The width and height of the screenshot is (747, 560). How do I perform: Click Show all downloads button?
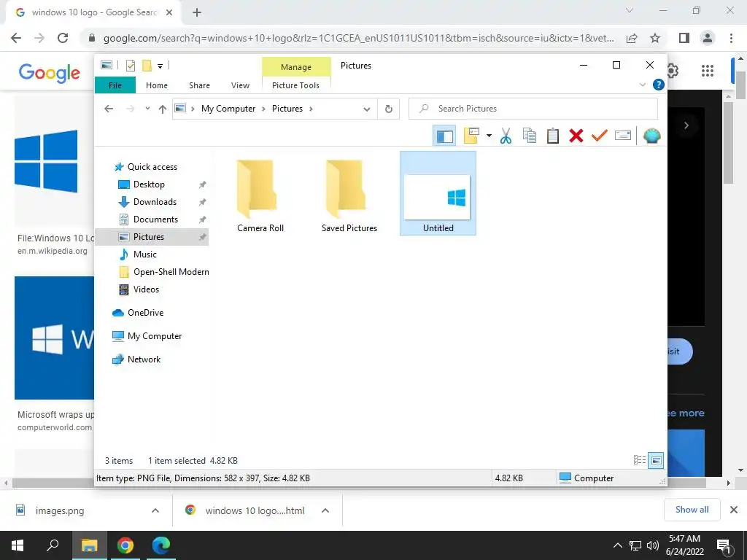coord(692,510)
